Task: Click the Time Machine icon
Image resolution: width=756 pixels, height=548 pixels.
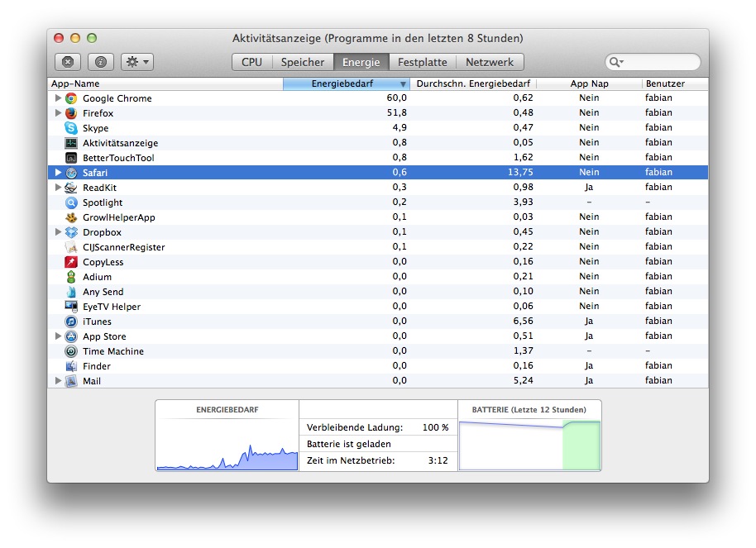Action: click(x=71, y=351)
